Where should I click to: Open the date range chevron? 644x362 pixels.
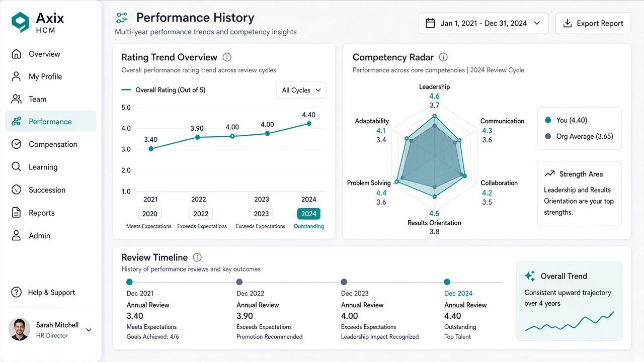coord(537,23)
